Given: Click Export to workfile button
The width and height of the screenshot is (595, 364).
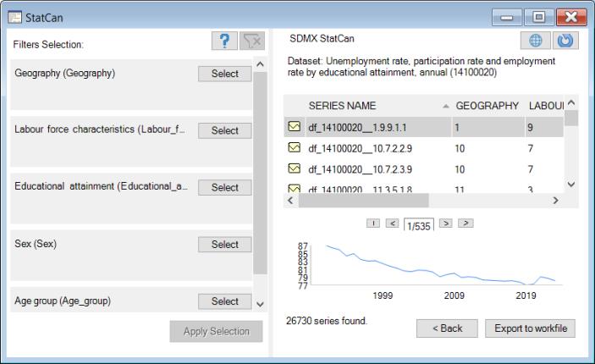Looking at the screenshot, I should (x=531, y=328).
